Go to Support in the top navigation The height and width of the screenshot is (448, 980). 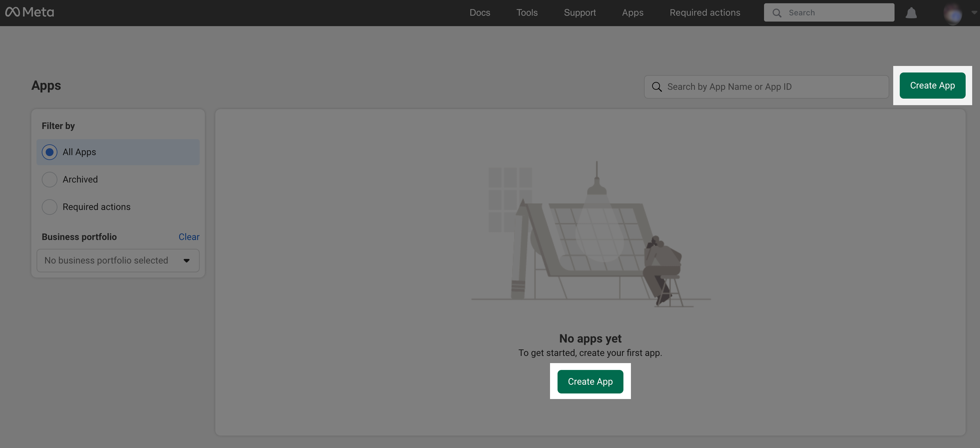point(580,12)
